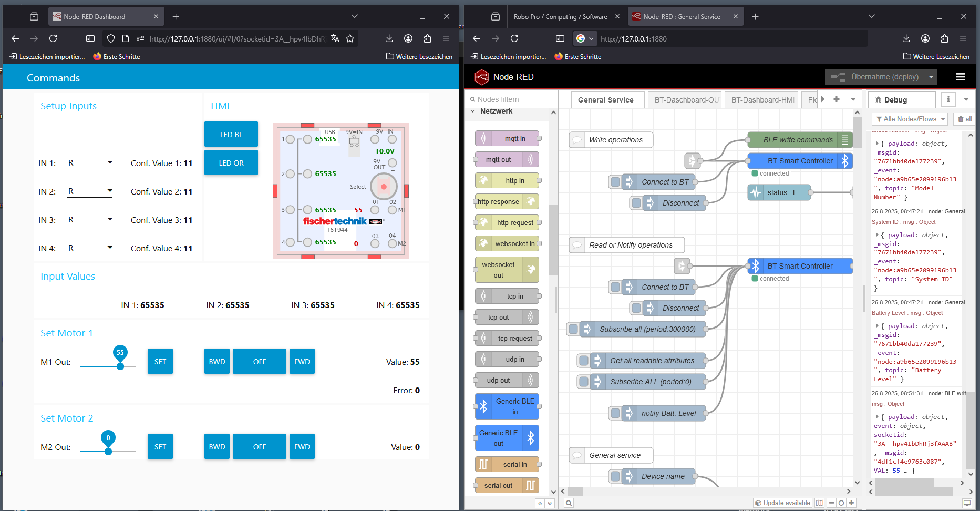Turn OFF Motor 1

pos(260,362)
